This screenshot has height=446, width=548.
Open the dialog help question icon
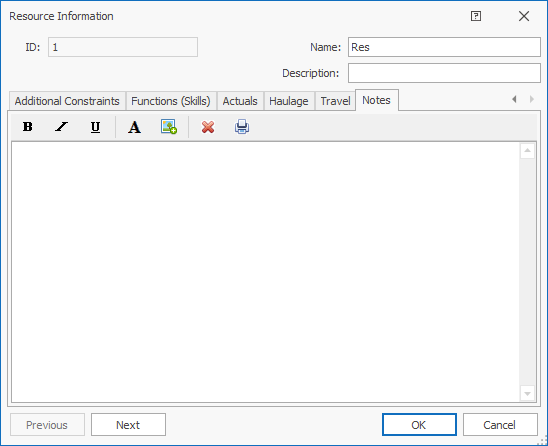[476, 16]
